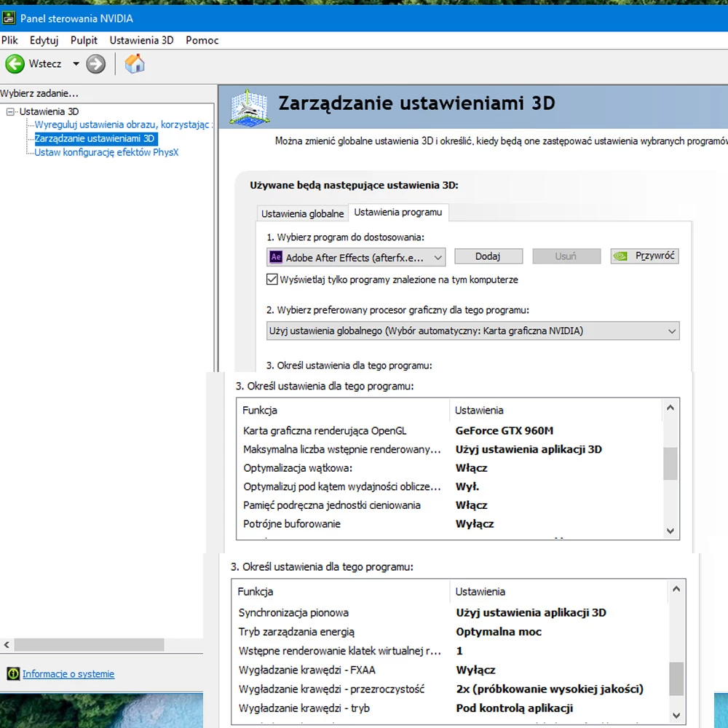Open Informacje o systemie link
Viewport: 728px width, 728px height.
click(x=68, y=673)
